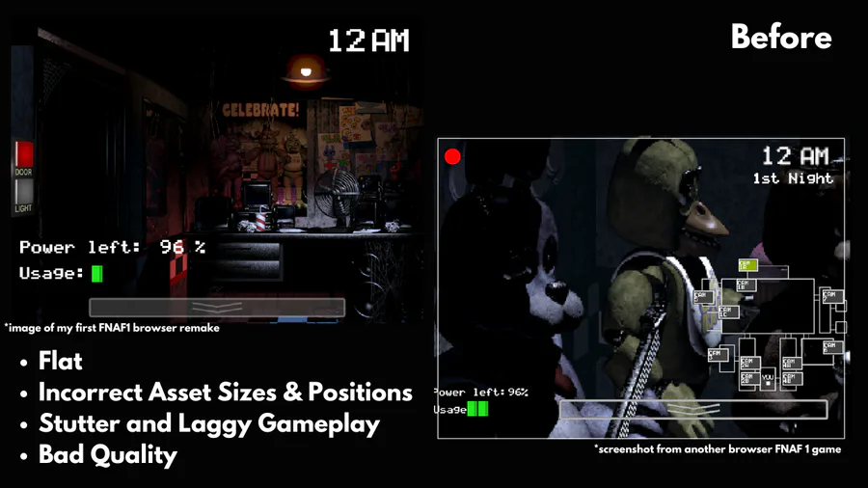Click the green usage bar in office view

pos(96,273)
